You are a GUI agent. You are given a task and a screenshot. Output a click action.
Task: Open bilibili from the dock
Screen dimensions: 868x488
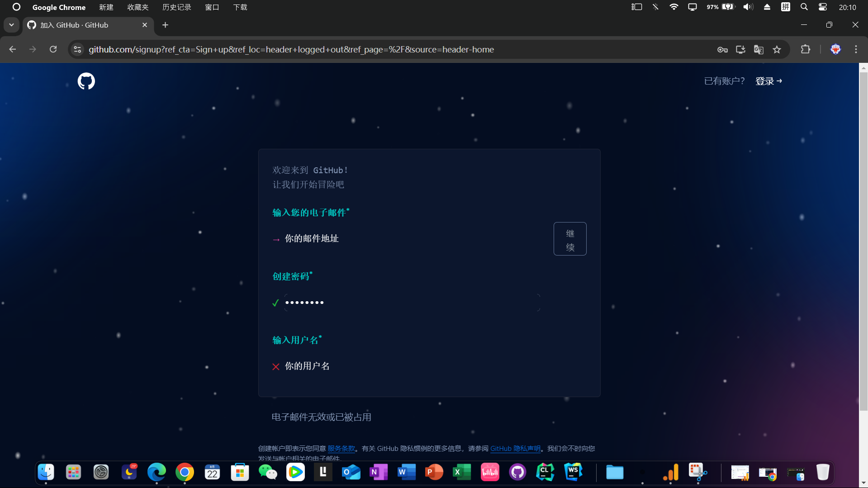point(490,472)
